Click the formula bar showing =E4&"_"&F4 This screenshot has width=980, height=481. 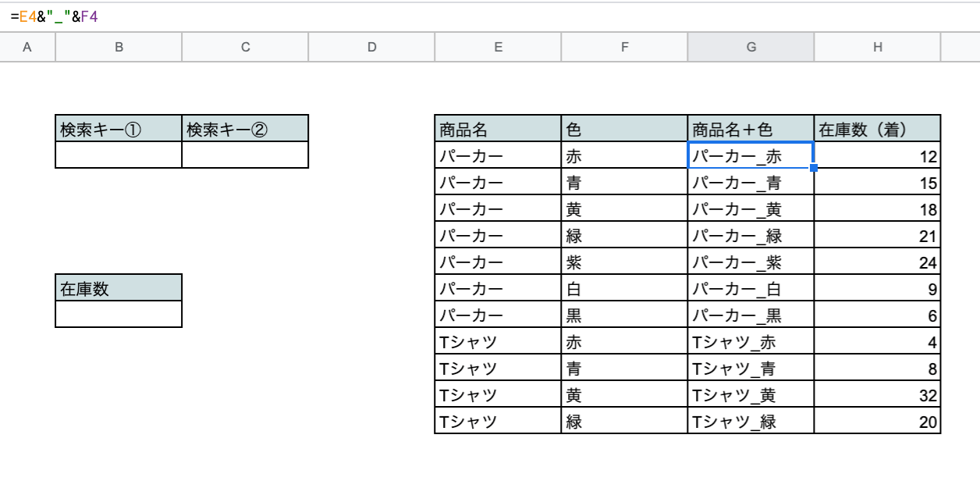coord(312,15)
